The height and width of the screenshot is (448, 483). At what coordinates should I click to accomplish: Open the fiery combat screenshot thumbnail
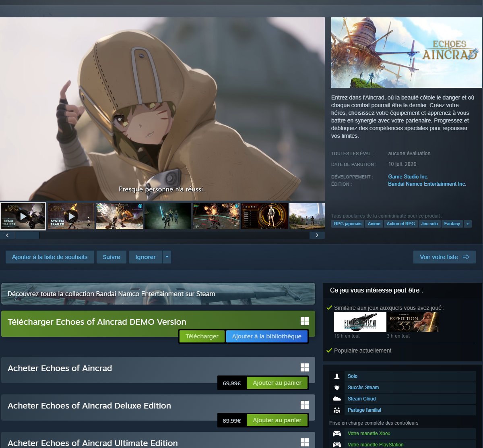pyautogui.click(x=216, y=216)
